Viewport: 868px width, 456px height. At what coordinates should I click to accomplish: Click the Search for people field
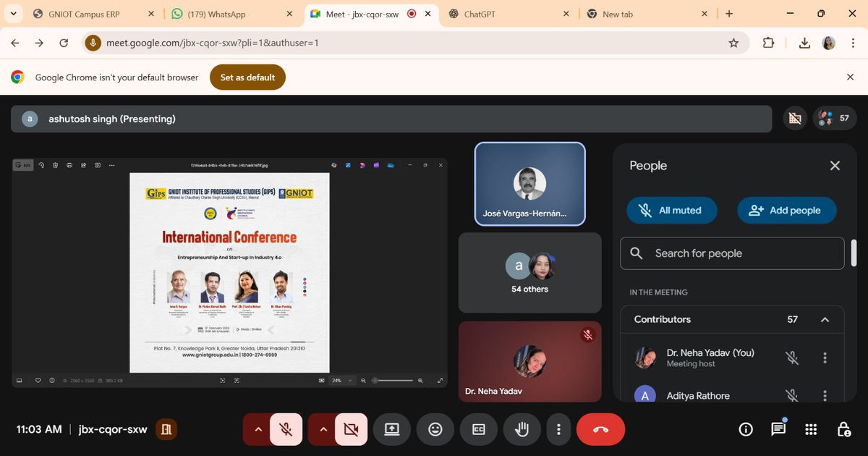[732, 253]
